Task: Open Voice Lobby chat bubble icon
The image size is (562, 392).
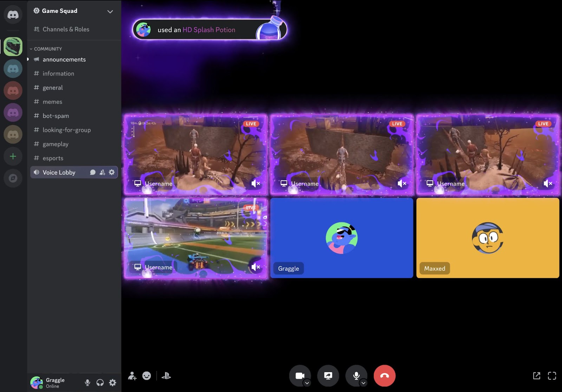Action: pos(93,172)
